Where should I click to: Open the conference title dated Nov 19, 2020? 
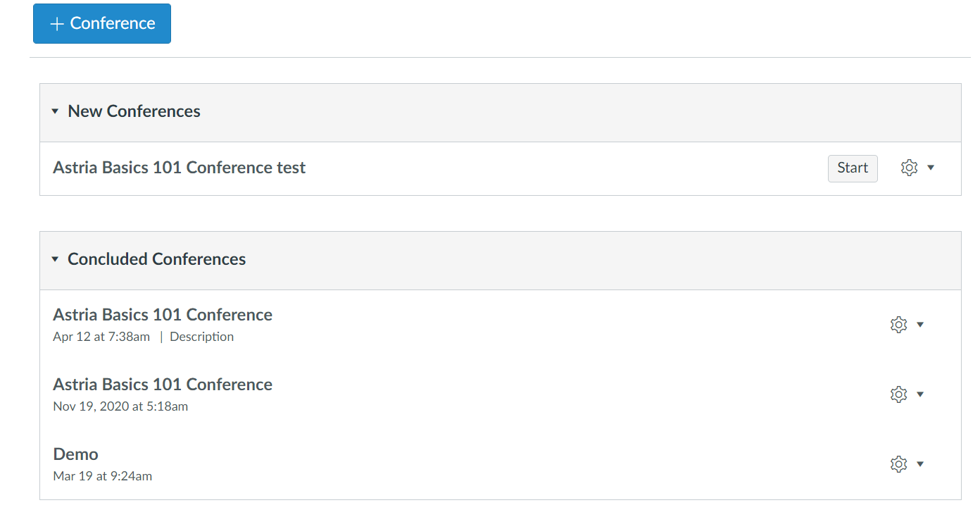pyautogui.click(x=163, y=385)
